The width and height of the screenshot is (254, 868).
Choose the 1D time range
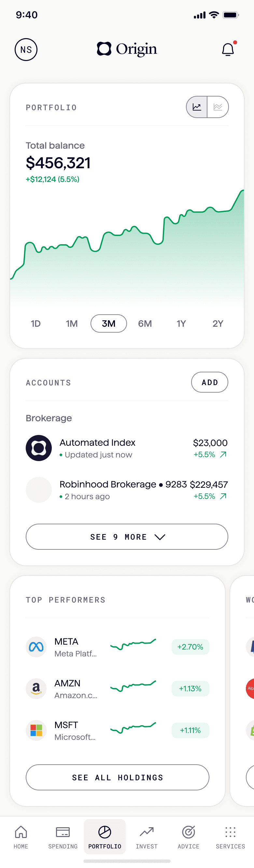tap(36, 323)
